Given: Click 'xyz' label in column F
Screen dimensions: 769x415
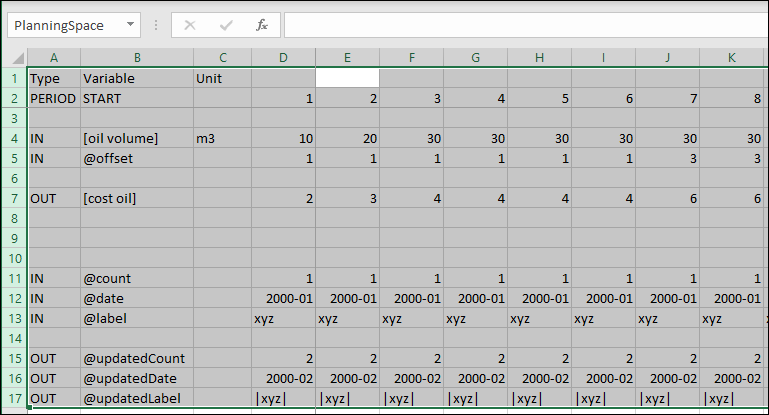Looking at the screenshot, I should pos(411,319).
